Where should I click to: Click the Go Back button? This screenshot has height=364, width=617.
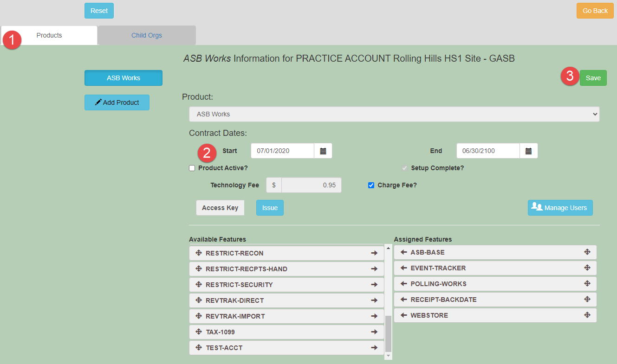(595, 11)
